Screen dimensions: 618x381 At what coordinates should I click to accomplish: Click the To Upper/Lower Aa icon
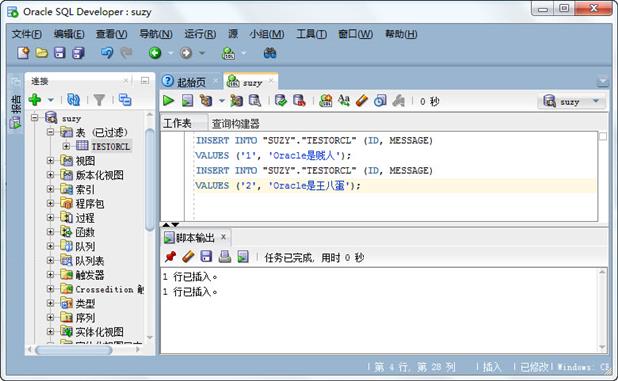click(x=344, y=101)
